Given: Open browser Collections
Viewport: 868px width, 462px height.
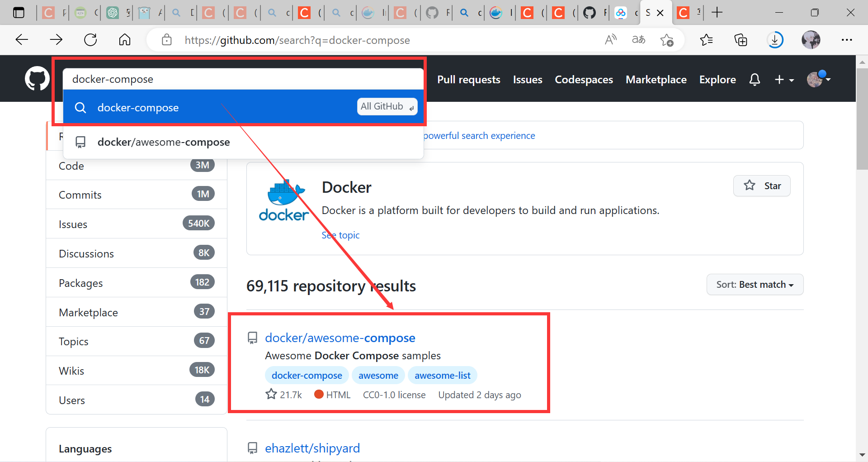Looking at the screenshot, I should pyautogui.click(x=741, y=40).
